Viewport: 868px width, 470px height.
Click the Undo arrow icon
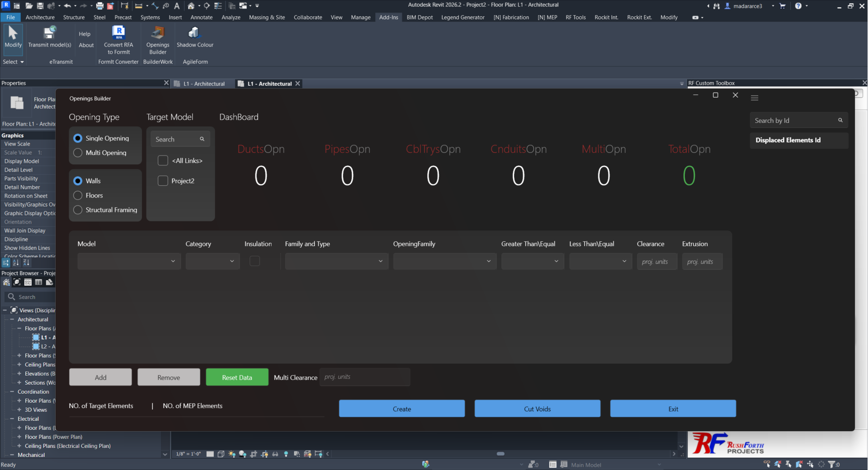click(x=67, y=6)
